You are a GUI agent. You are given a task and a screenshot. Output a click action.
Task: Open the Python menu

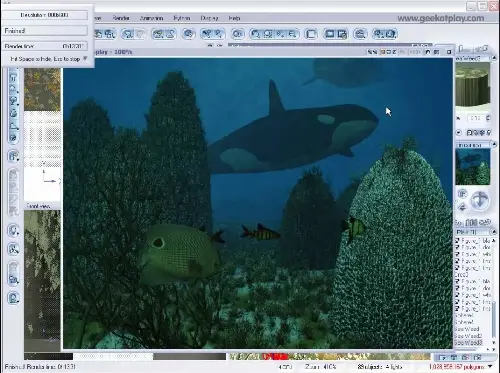pyautogui.click(x=182, y=18)
